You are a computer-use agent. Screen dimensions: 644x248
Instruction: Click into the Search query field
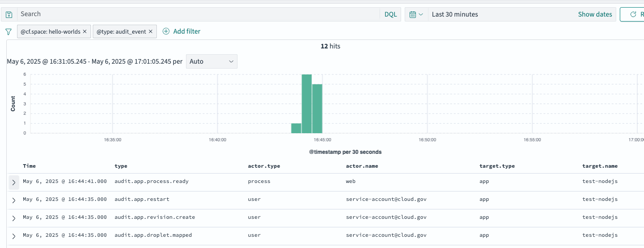click(x=199, y=14)
